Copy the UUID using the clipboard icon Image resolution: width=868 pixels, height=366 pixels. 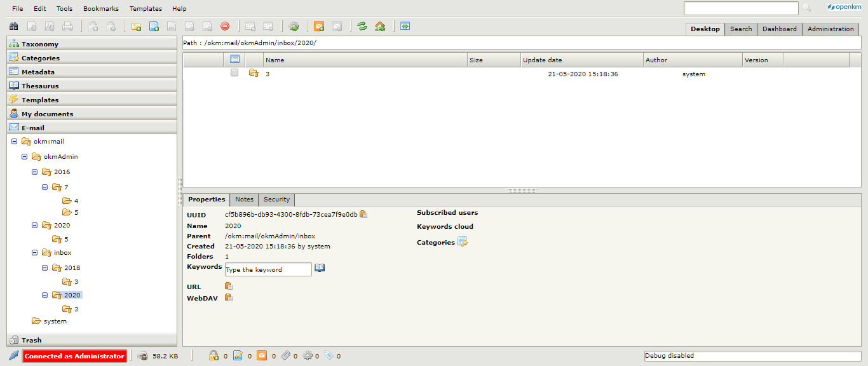(362, 215)
